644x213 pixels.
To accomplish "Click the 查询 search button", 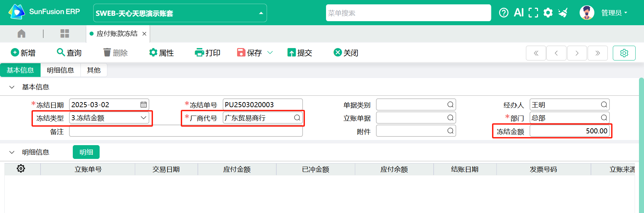I will pos(69,53).
